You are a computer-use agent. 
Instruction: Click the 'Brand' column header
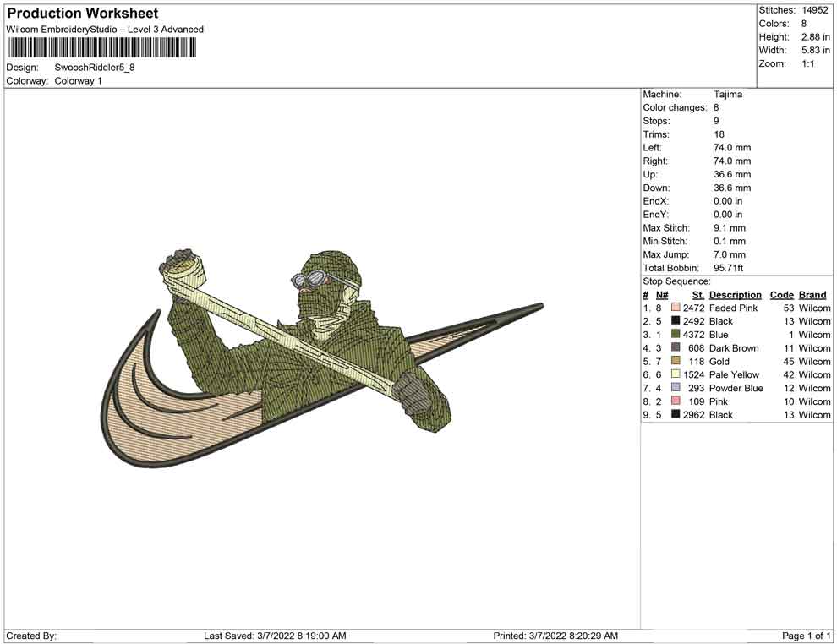tap(812, 295)
